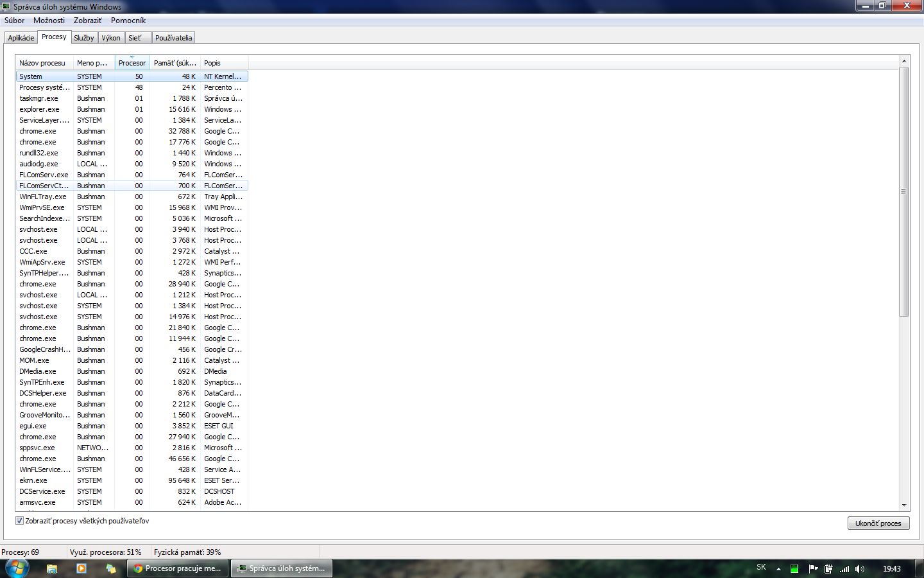924x578 pixels.
Task: Click the SK language indicator in the tray
Action: (761, 567)
